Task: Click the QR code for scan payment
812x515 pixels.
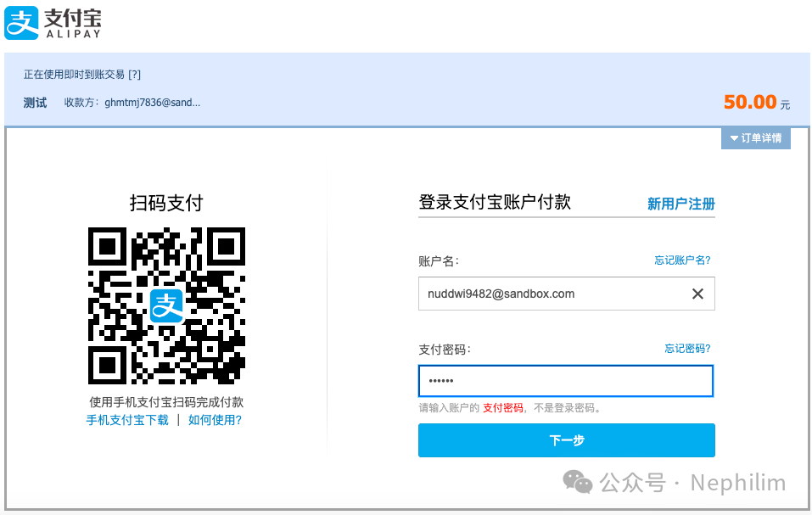Action: [166, 305]
